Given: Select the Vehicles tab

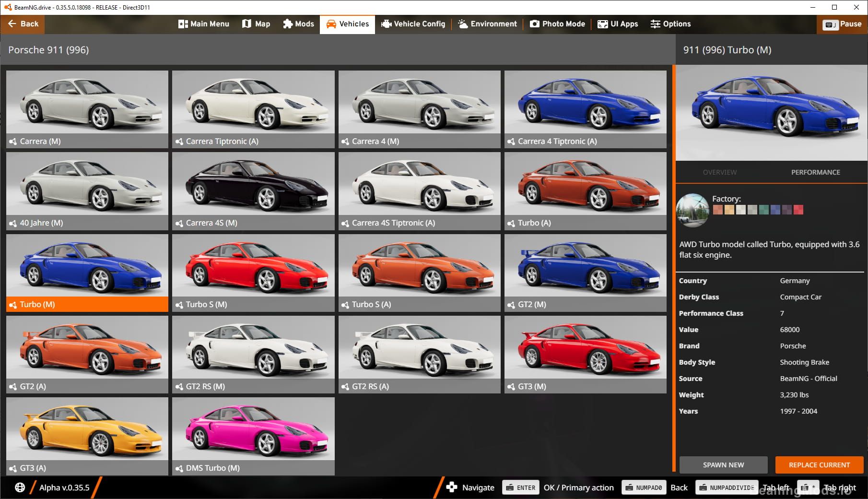Looking at the screenshot, I should coord(348,24).
